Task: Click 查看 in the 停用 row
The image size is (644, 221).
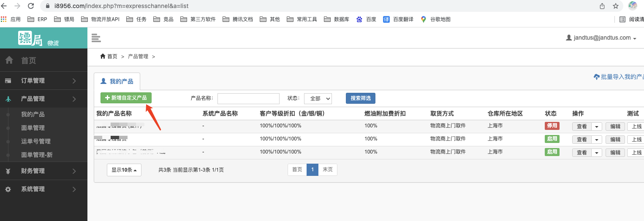Action: [x=582, y=126]
